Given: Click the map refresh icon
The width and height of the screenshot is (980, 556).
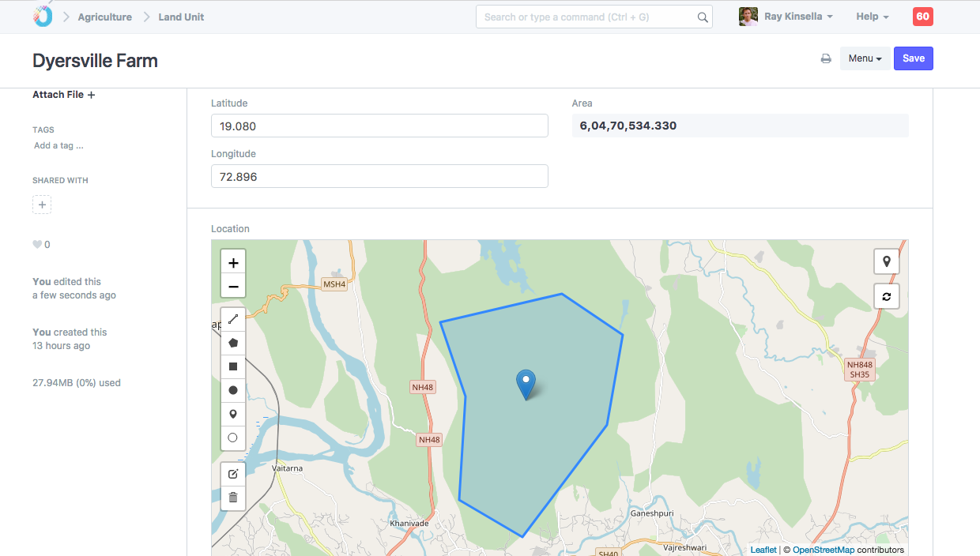Looking at the screenshot, I should (887, 296).
